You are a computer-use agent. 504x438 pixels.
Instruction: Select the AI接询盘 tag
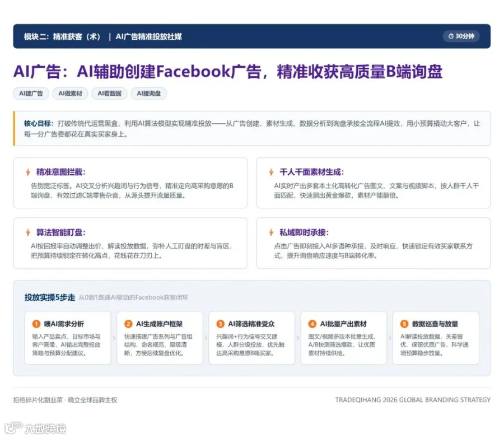pyautogui.click(x=148, y=94)
